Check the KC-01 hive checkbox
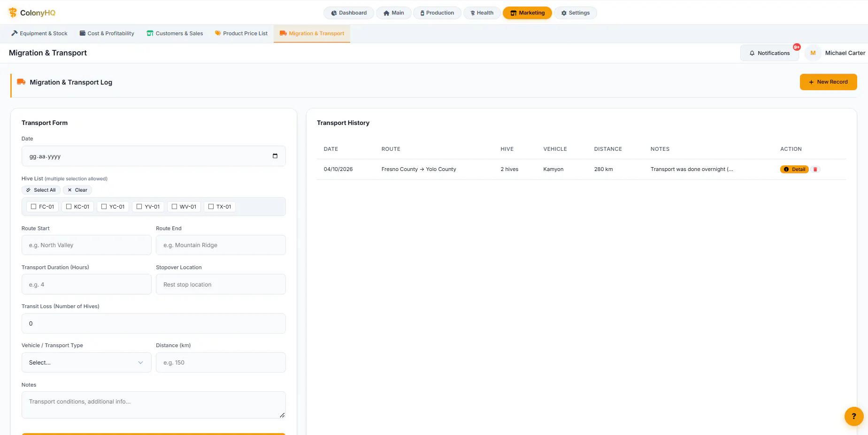 click(69, 207)
